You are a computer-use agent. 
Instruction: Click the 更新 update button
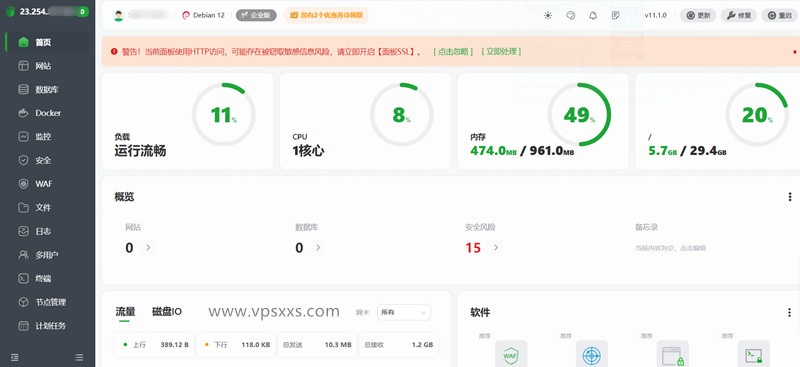tap(698, 15)
